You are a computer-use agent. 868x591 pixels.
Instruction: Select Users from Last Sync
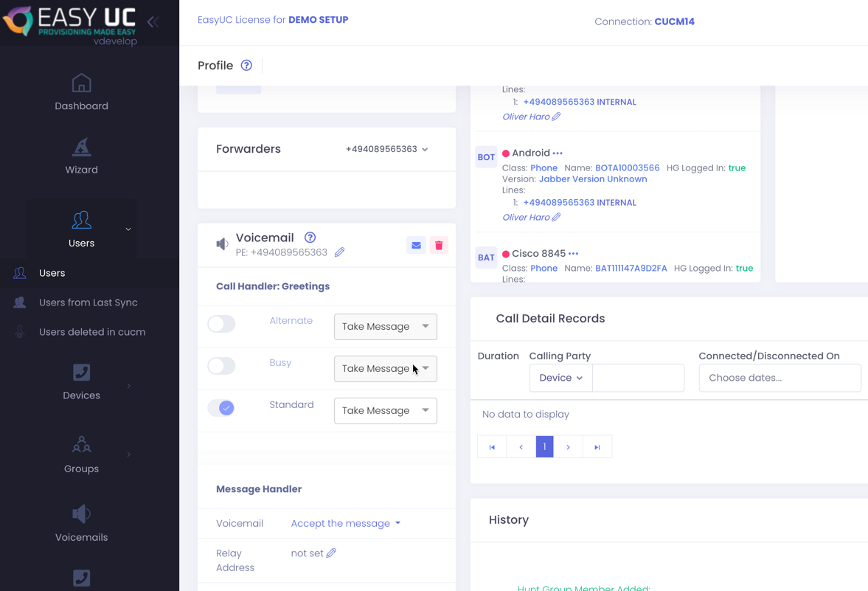pos(88,303)
